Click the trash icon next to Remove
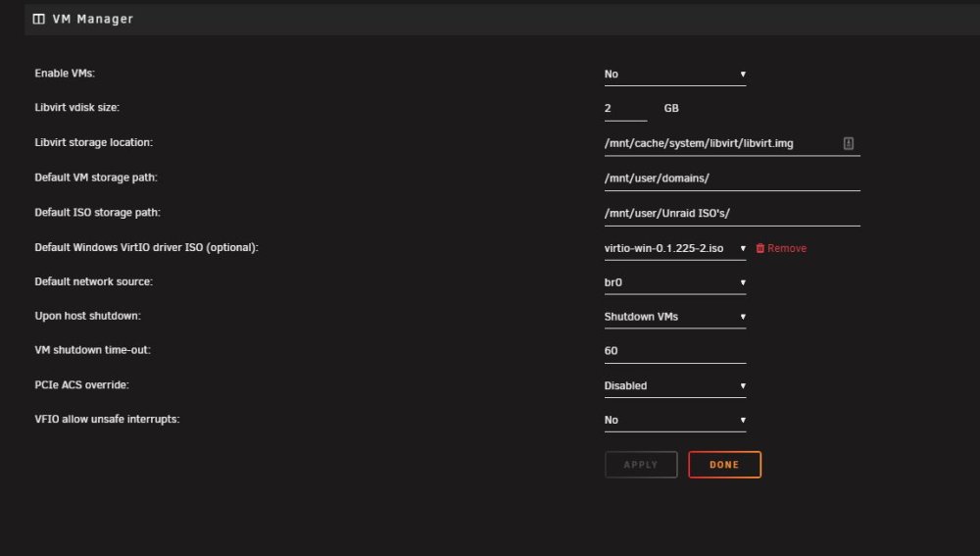 [x=760, y=248]
